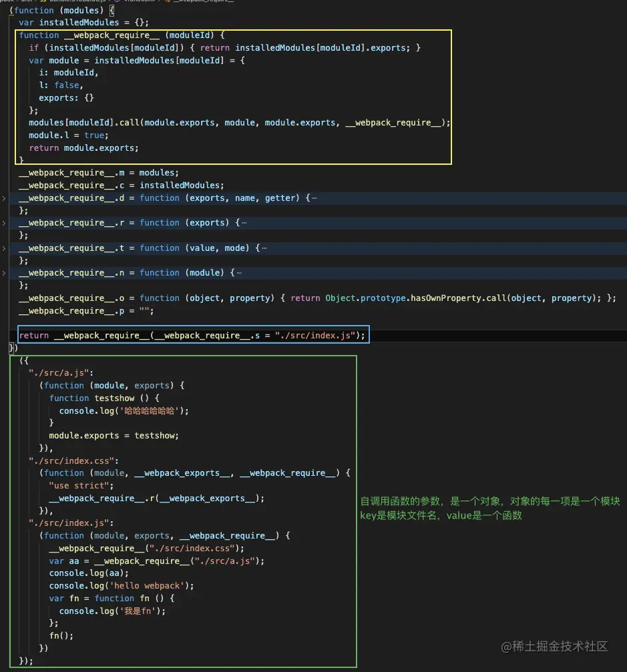
Task: Expand the folded __webpack_require__.r function chevron
Action: [x=4, y=223]
